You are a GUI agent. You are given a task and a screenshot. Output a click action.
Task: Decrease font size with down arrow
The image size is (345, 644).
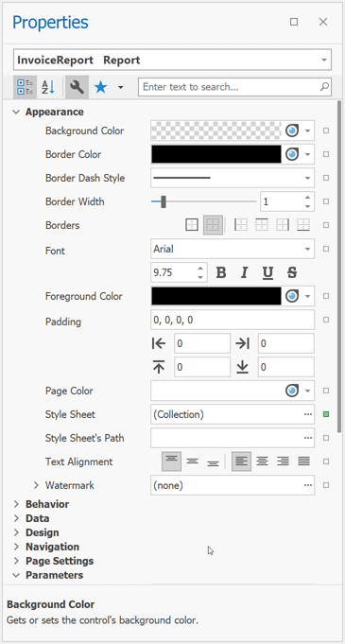200,277
